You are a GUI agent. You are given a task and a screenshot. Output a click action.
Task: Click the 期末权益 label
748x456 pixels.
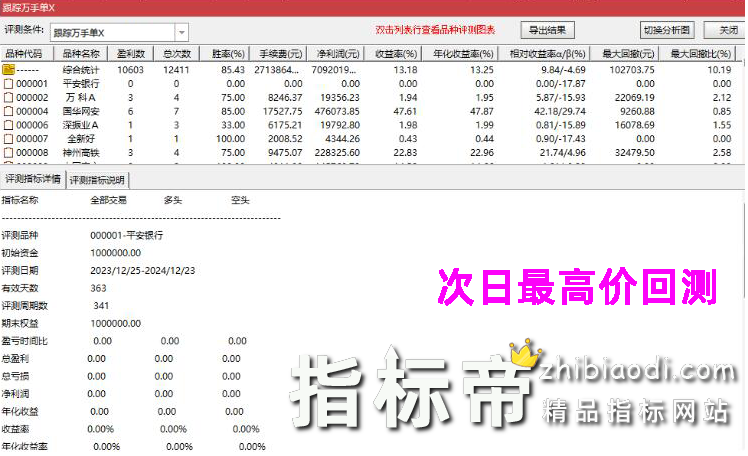(x=20, y=323)
